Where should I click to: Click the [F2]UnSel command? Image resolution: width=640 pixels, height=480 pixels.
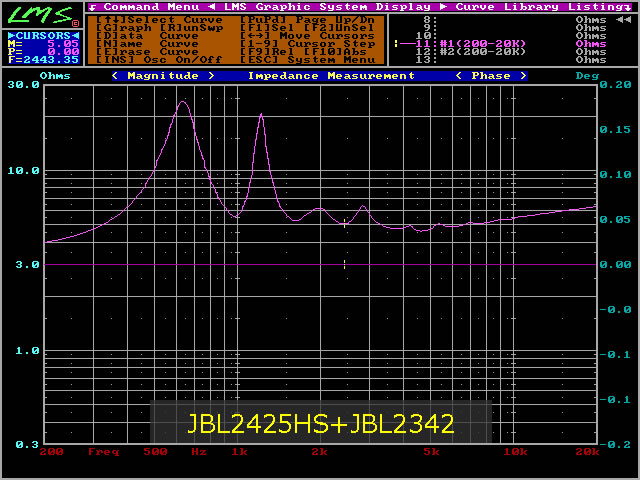(x=339, y=28)
